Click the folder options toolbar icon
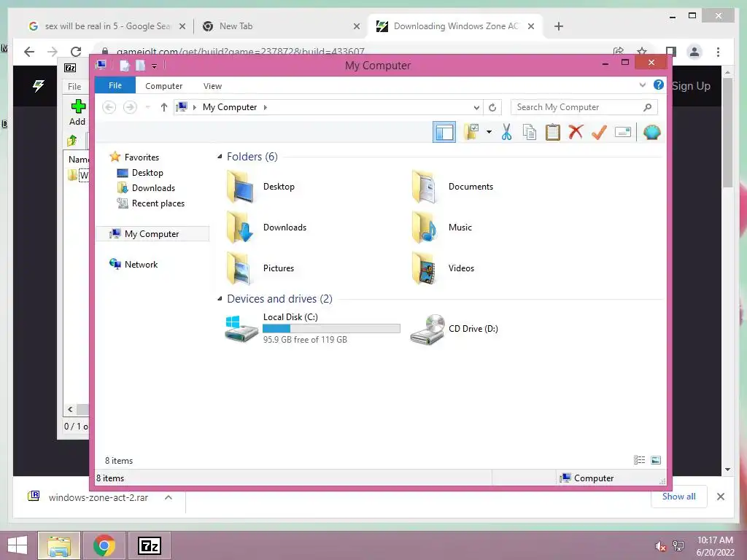747x560 pixels. click(471, 132)
